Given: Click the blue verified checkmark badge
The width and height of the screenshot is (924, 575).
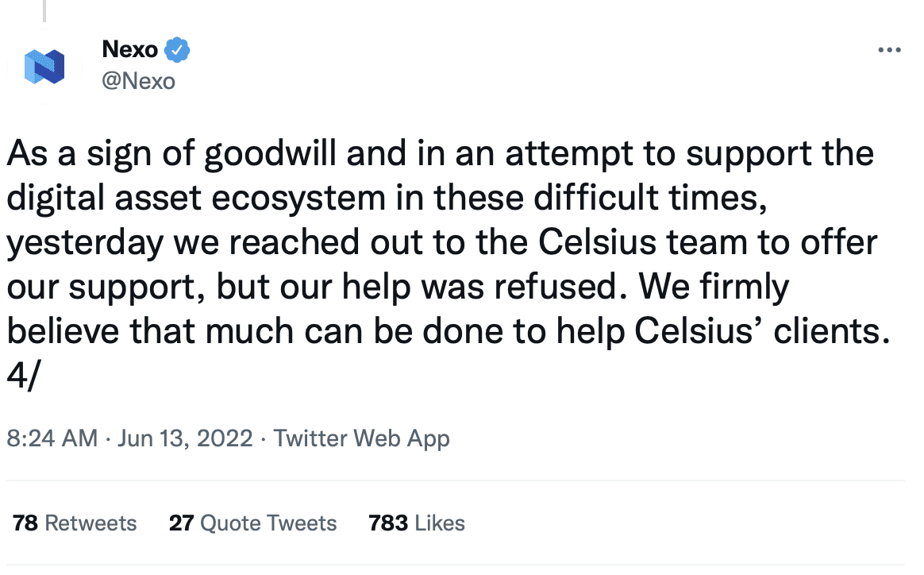Looking at the screenshot, I should pyautogui.click(x=177, y=49).
